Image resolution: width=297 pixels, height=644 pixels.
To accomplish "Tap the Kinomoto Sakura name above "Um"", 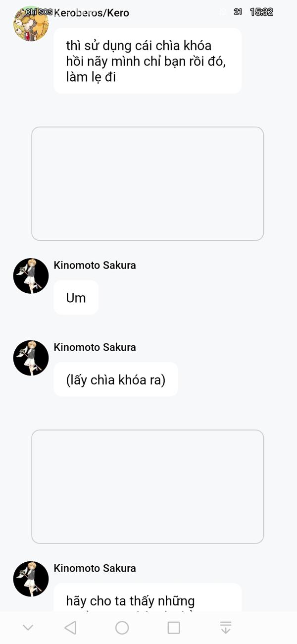I will [x=95, y=265].
